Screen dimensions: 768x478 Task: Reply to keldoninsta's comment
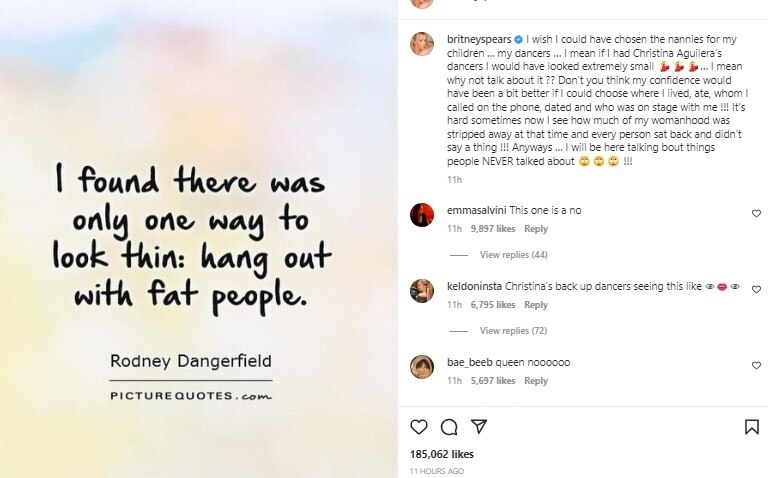[x=536, y=305]
